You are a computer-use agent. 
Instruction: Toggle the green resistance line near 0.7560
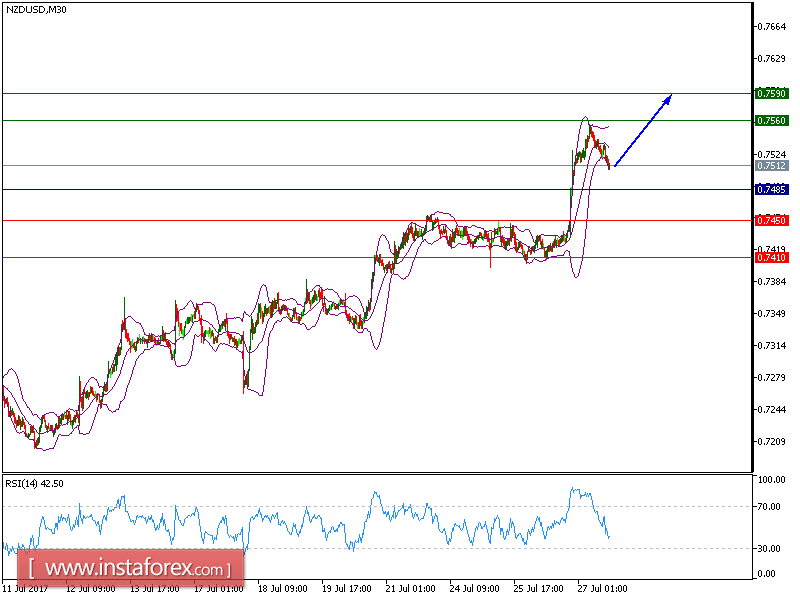pos(300,121)
